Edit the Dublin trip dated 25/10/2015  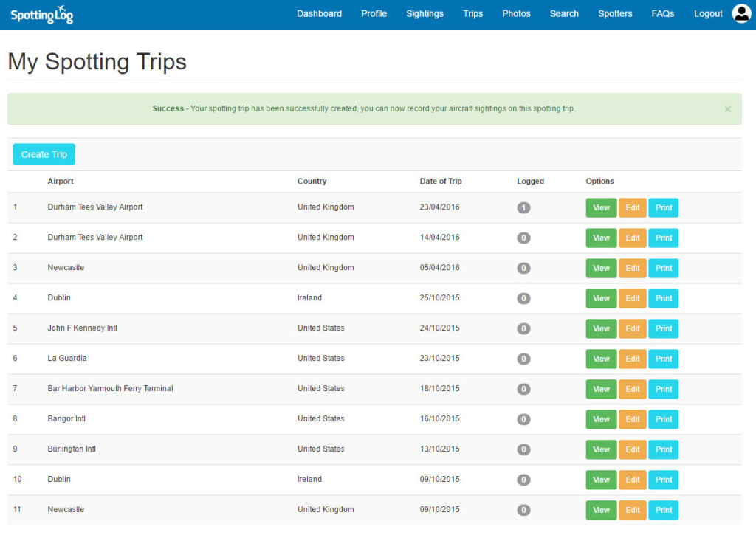pos(633,299)
